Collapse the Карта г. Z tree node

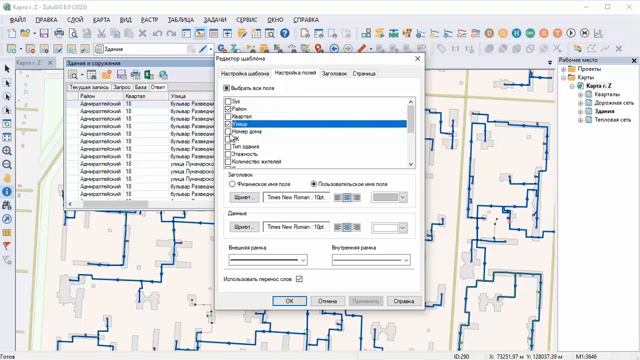tap(572, 86)
